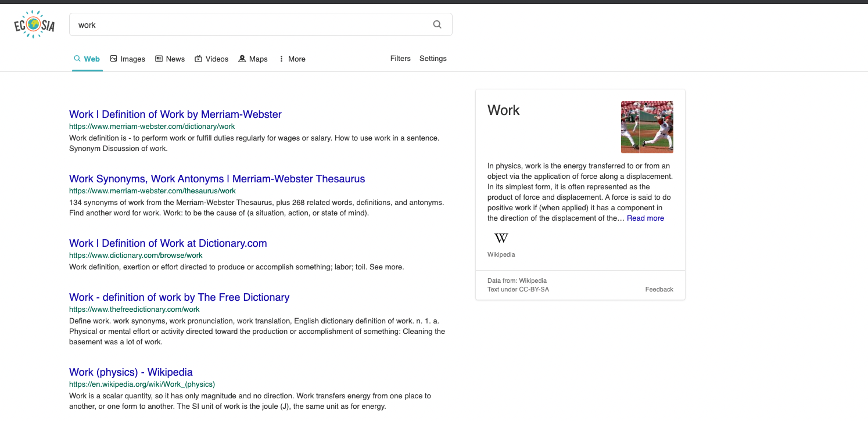Open the Filters dropdown
The height and width of the screenshot is (421, 868).
click(x=400, y=59)
